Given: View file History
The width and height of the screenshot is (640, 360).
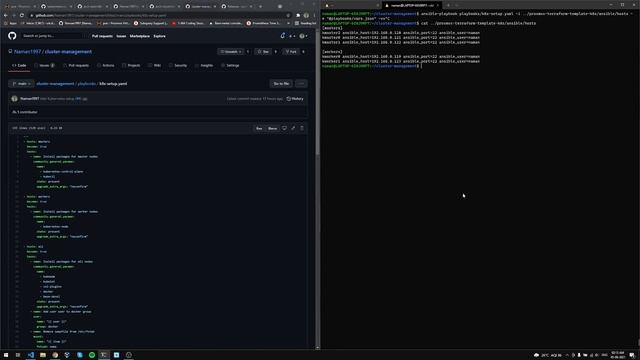Looking at the screenshot, I should tap(295, 99).
